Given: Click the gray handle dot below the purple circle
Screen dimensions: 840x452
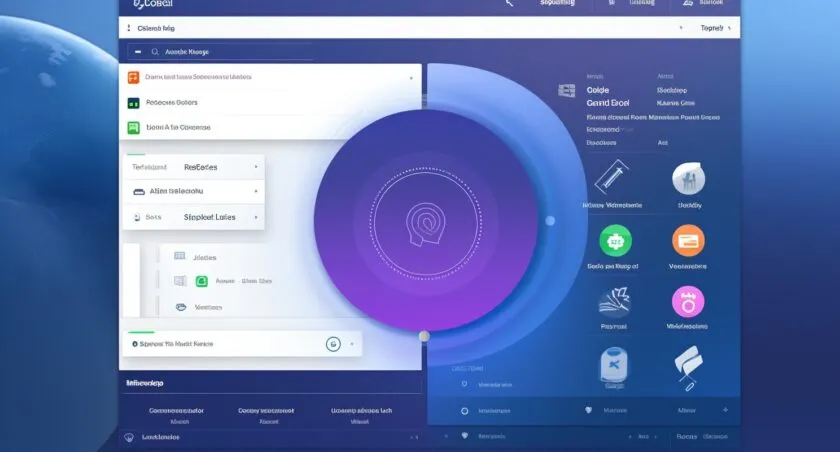Looking at the screenshot, I should pos(424,336).
